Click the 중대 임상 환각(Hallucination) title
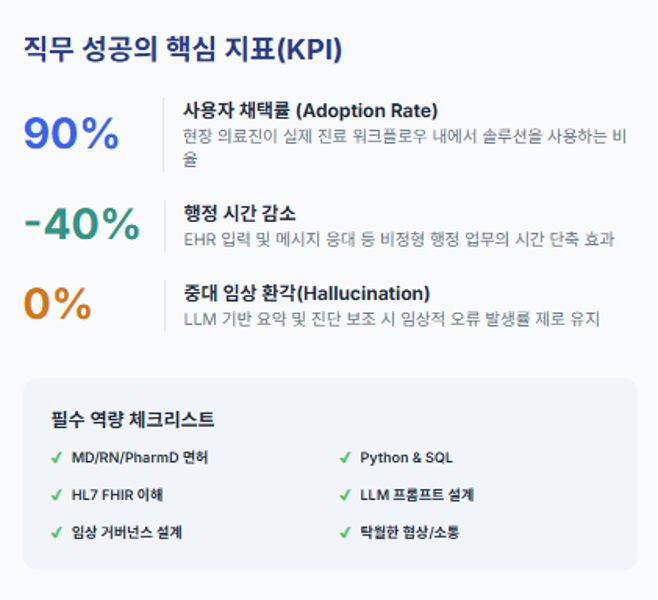The width and height of the screenshot is (658, 600). click(307, 293)
